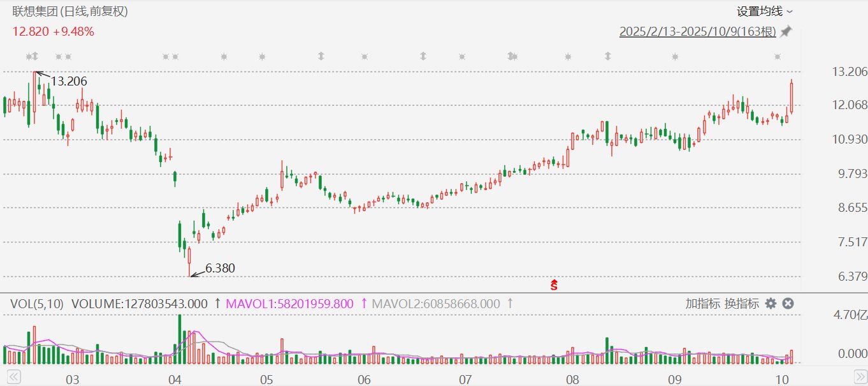The width and height of the screenshot is (868, 386).
Task: Click the MAVOL1 magenta legend value
Action: coord(290,304)
